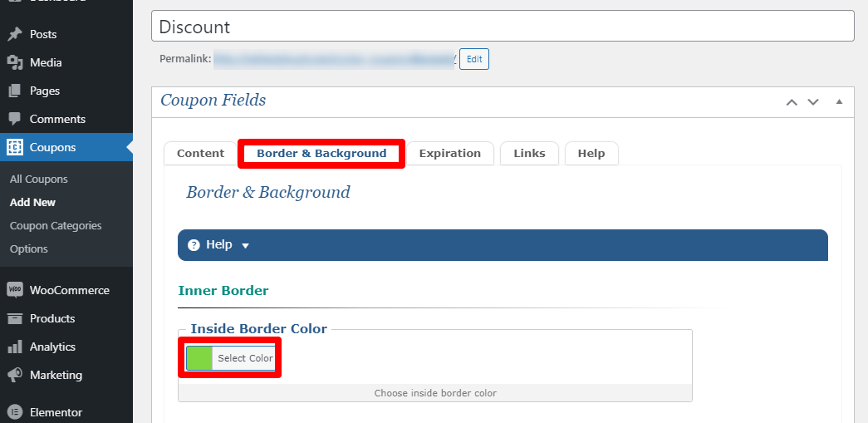Image resolution: width=868 pixels, height=423 pixels.
Task: Click the green inside border color swatch
Action: pyautogui.click(x=199, y=358)
